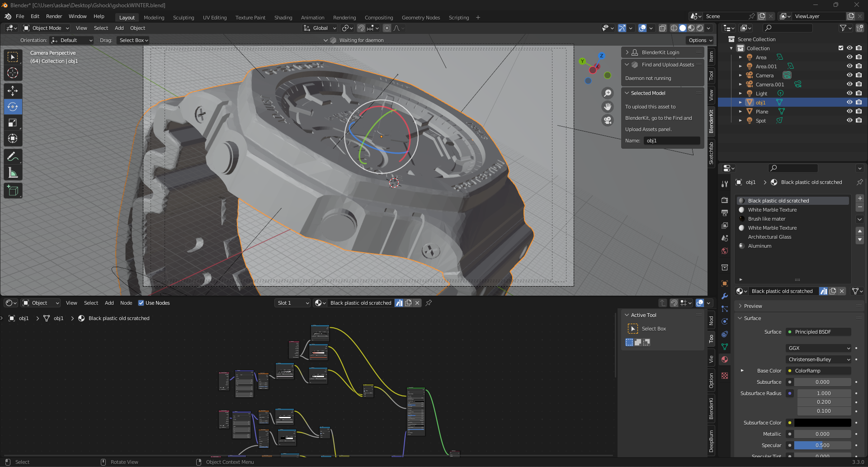The image size is (868, 467).
Task: Open the Slot 1 dropdown
Action: pyautogui.click(x=292, y=303)
